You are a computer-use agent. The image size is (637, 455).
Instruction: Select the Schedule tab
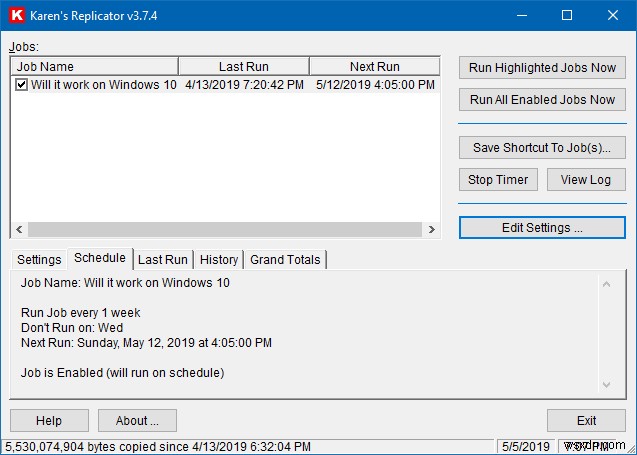point(100,258)
